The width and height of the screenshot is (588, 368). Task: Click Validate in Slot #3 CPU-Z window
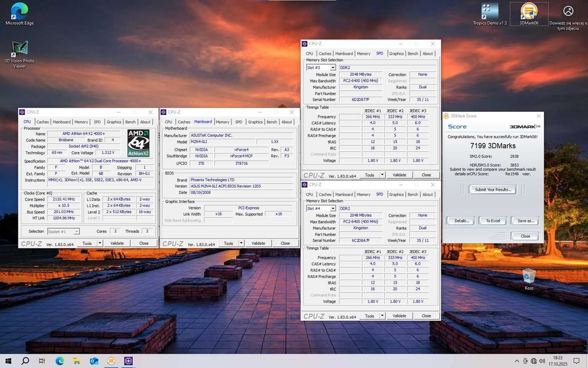point(399,175)
